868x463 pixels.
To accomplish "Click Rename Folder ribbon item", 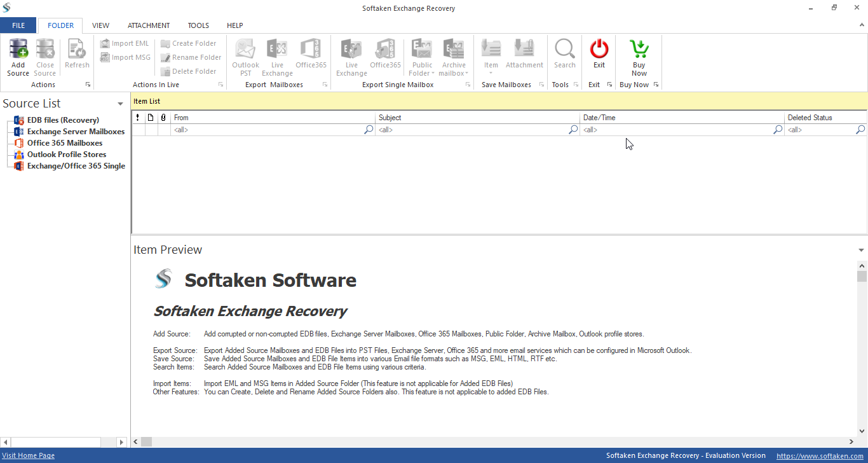I will click(x=191, y=57).
